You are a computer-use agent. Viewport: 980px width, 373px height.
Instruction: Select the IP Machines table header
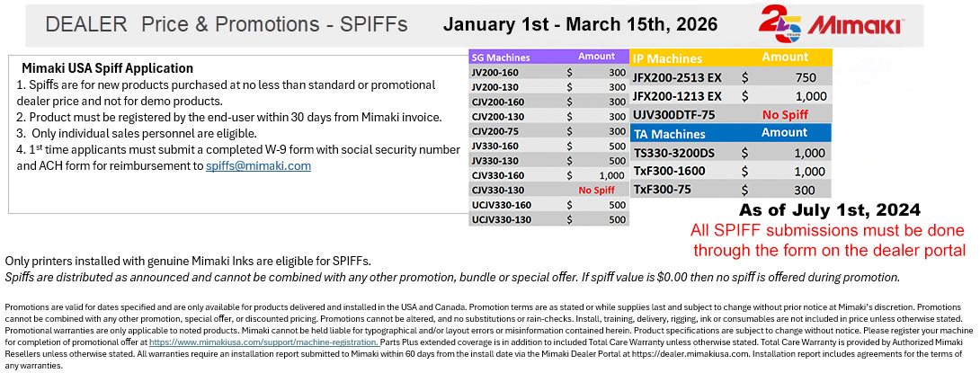coord(669,58)
